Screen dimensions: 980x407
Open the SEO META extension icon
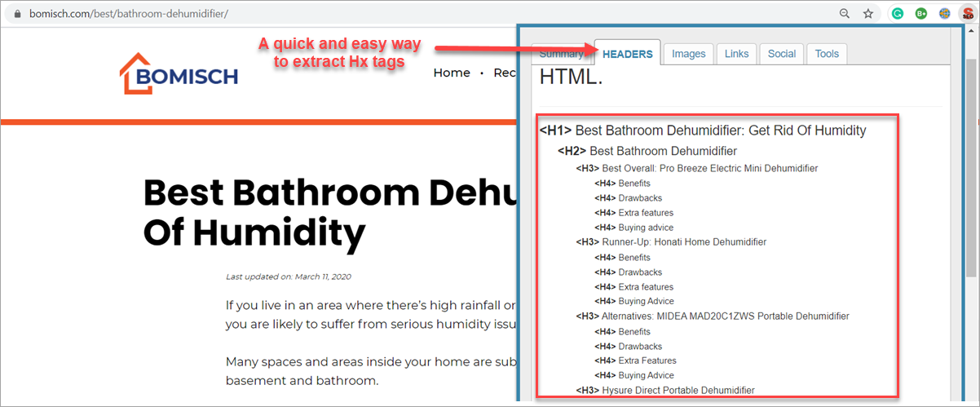(x=967, y=14)
